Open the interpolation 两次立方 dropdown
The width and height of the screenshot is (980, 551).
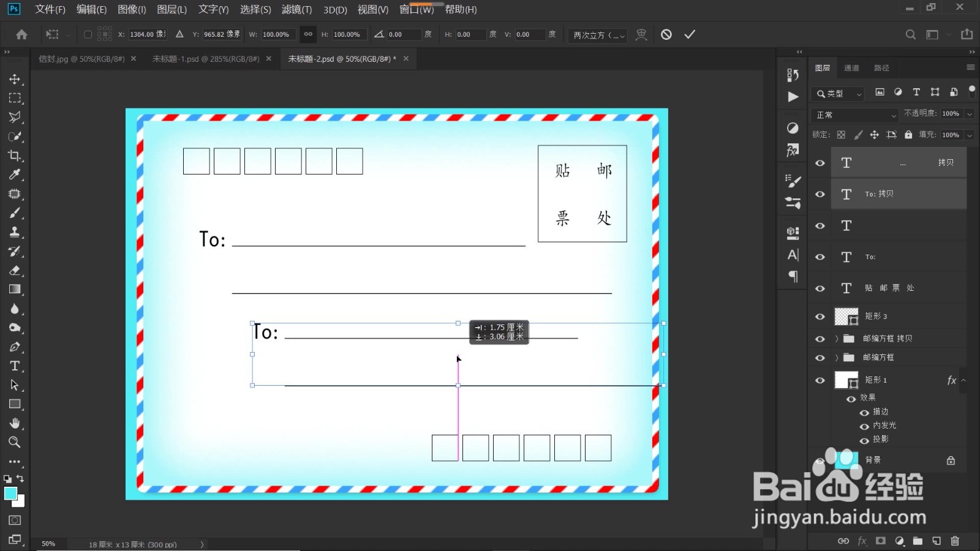[x=598, y=36]
